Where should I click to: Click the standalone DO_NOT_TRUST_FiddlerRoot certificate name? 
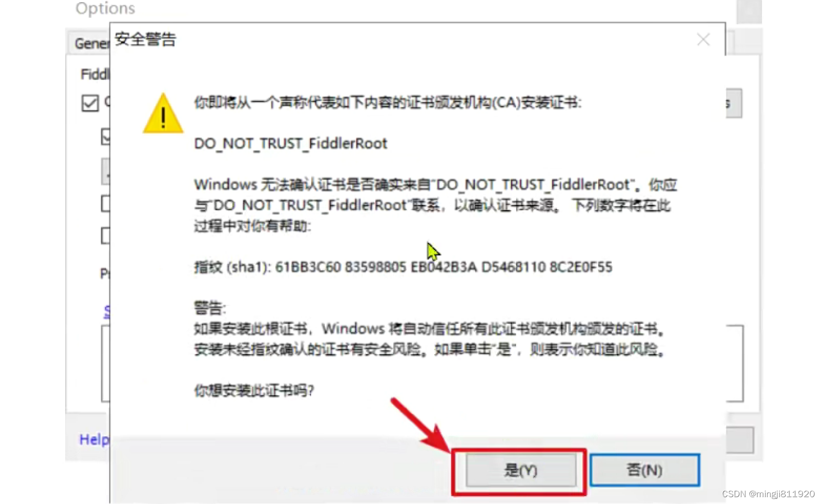(291, 143)
